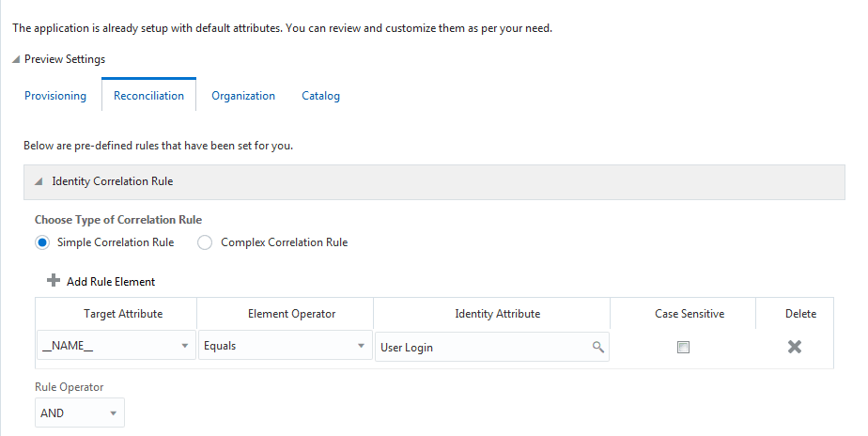
Task: Collapse the Preview Settings section
Action: (x=16, y=59)
